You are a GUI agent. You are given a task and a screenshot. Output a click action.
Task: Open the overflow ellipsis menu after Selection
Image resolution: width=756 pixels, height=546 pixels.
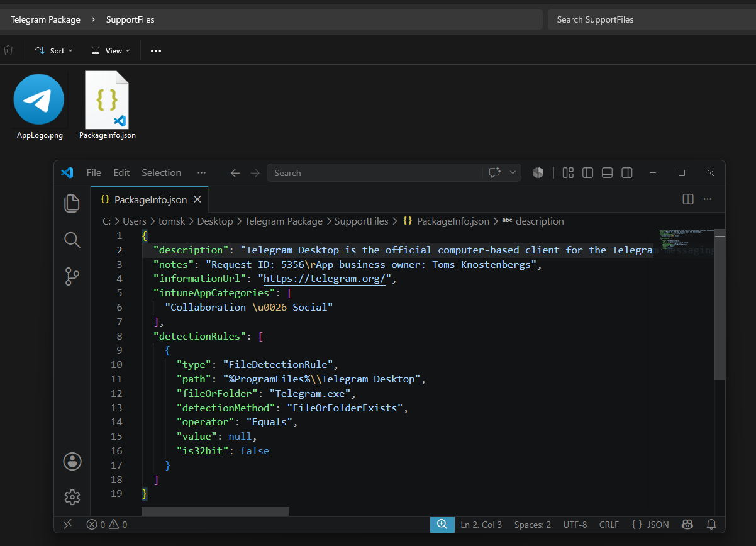pos(201,173)
